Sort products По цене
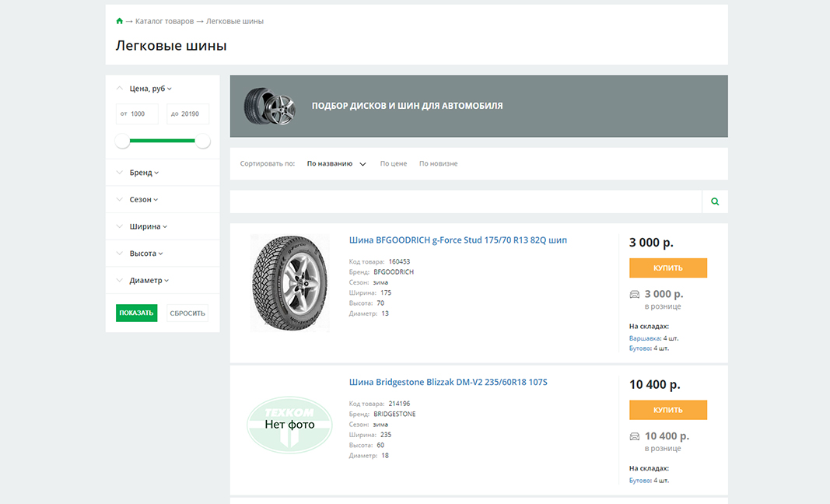This screenshot has width=830, height=504. pos(394,163)
